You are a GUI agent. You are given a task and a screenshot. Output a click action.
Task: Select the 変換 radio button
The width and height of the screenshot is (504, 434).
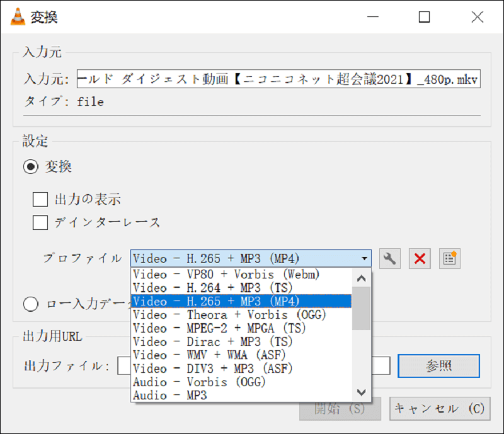31,166
